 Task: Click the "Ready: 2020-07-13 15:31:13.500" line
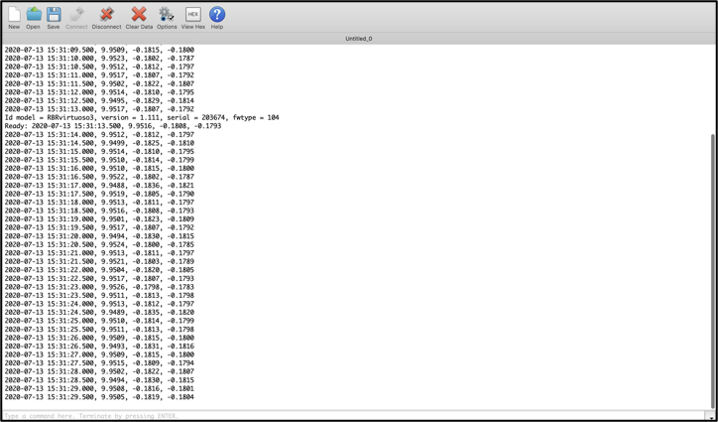112,126
